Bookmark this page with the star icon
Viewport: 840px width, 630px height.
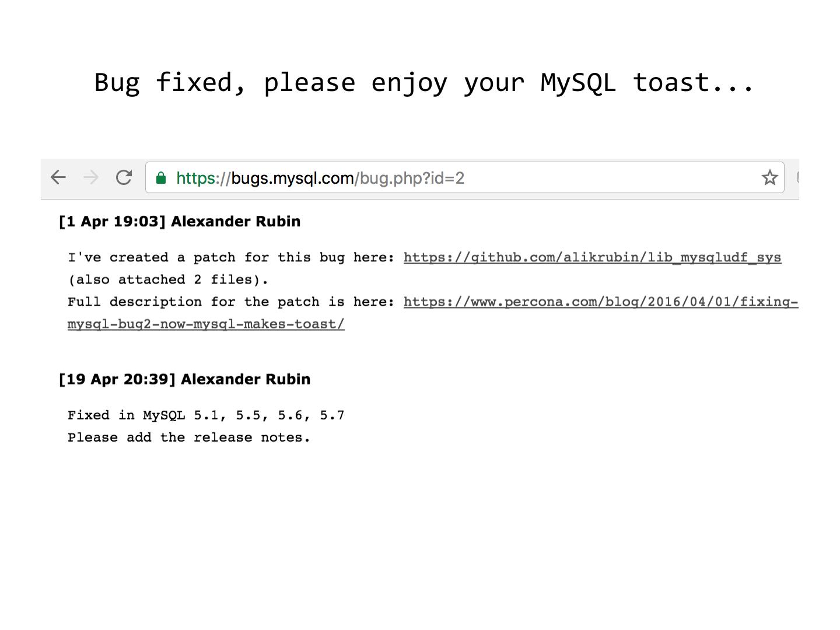769,178
